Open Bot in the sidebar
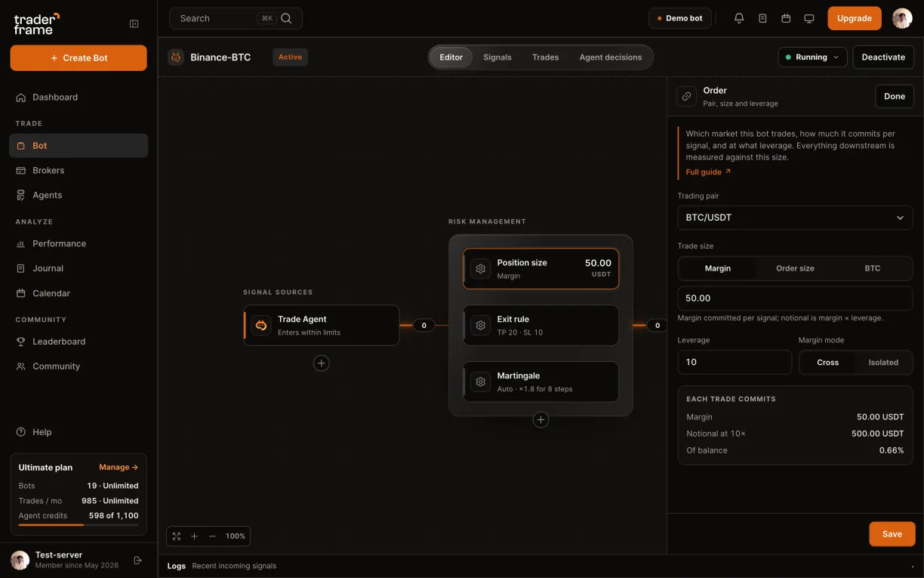The width and height of the screenshot is (924, 578). click(x=79, y=146)
